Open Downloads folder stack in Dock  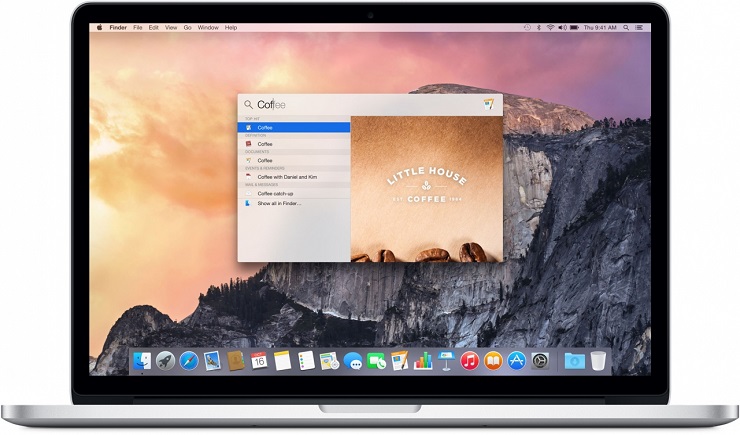(x=574, y=362)
